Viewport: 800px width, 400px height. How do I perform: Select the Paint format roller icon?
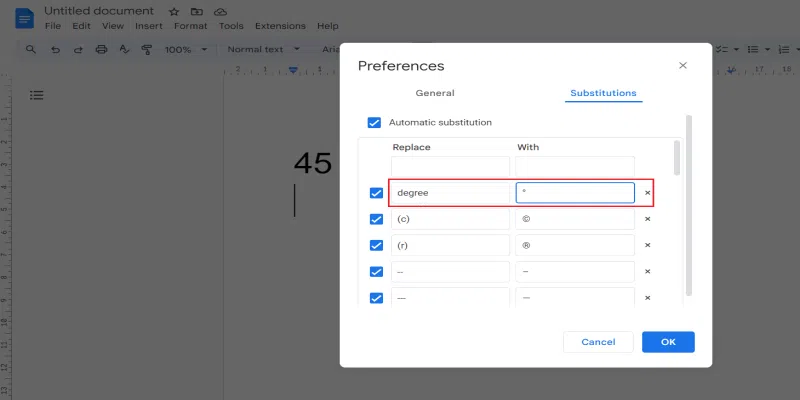[x=147, y=49]
